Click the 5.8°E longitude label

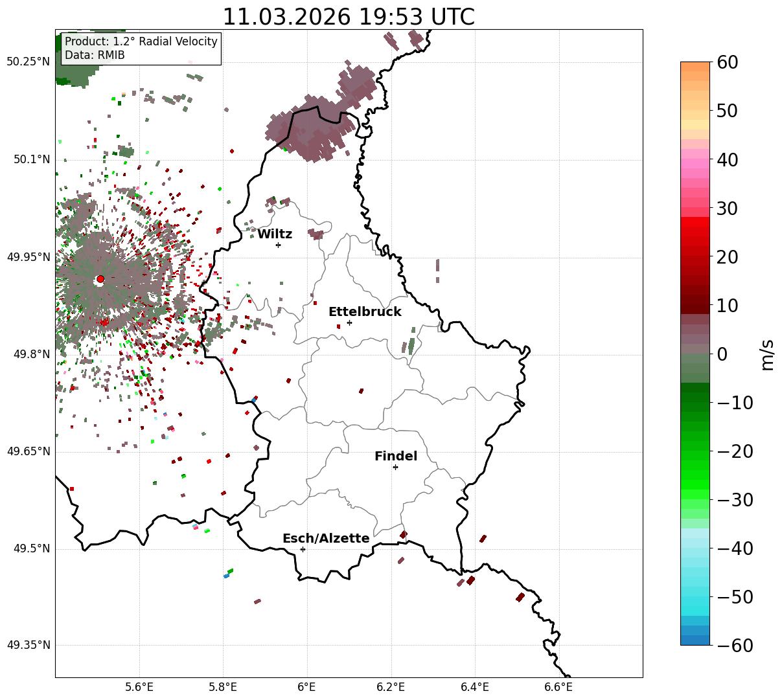click(224, 688)
